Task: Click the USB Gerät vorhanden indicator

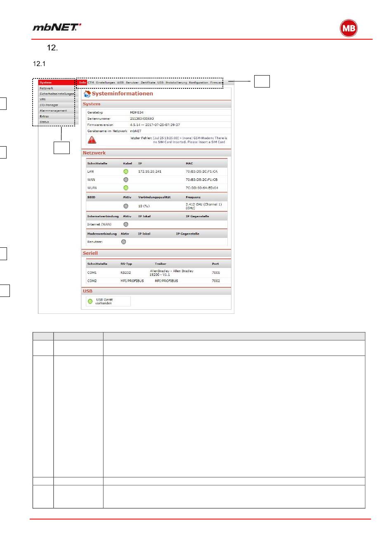Action: 90,301
